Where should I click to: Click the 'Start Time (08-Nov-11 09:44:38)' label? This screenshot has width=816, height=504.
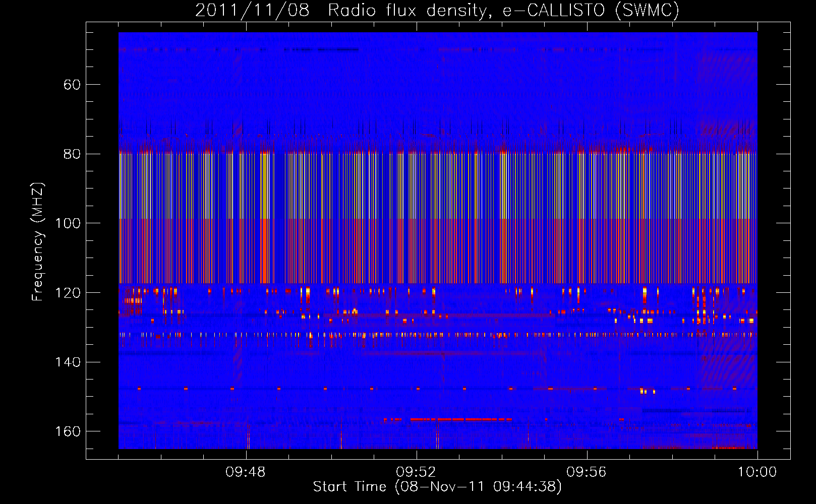pos(437,487)
